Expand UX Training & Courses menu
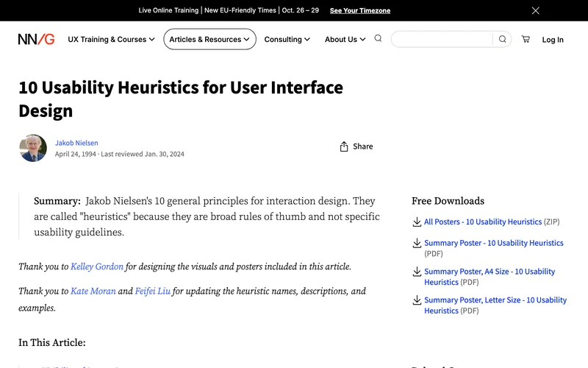Image resolution: width=588 pixels, height=368 pixels. point(111,40)
